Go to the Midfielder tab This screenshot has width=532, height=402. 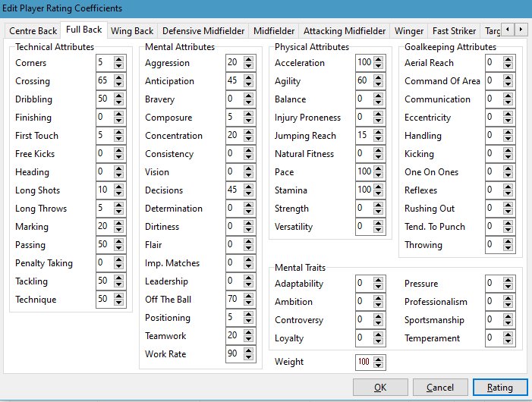pyautogui.click(x=274, y=31)
